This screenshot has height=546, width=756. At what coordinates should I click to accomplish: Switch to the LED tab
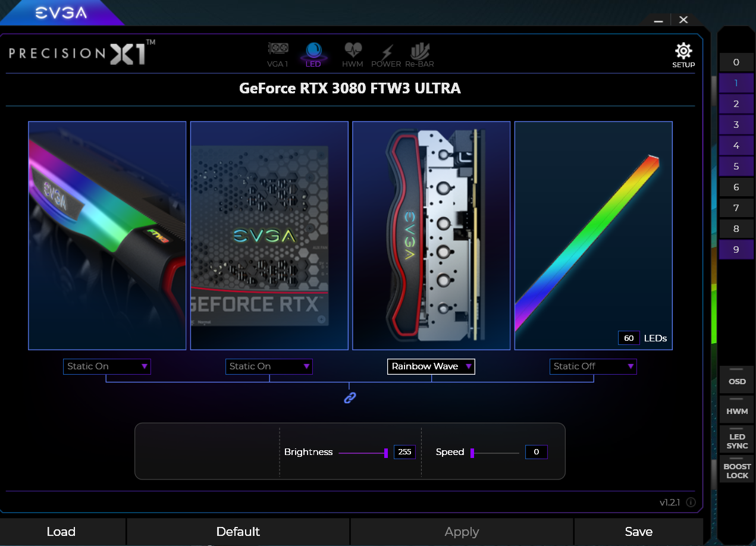[313, 54]
